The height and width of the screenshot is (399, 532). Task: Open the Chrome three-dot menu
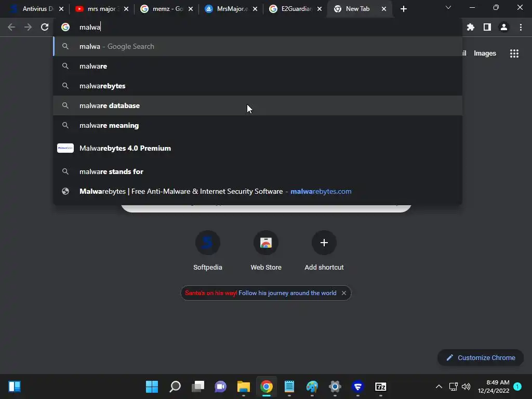(521, 27)
